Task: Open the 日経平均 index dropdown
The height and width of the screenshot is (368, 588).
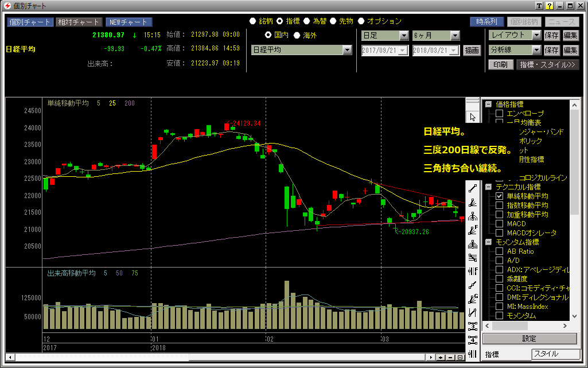Action: click(347, 50)
